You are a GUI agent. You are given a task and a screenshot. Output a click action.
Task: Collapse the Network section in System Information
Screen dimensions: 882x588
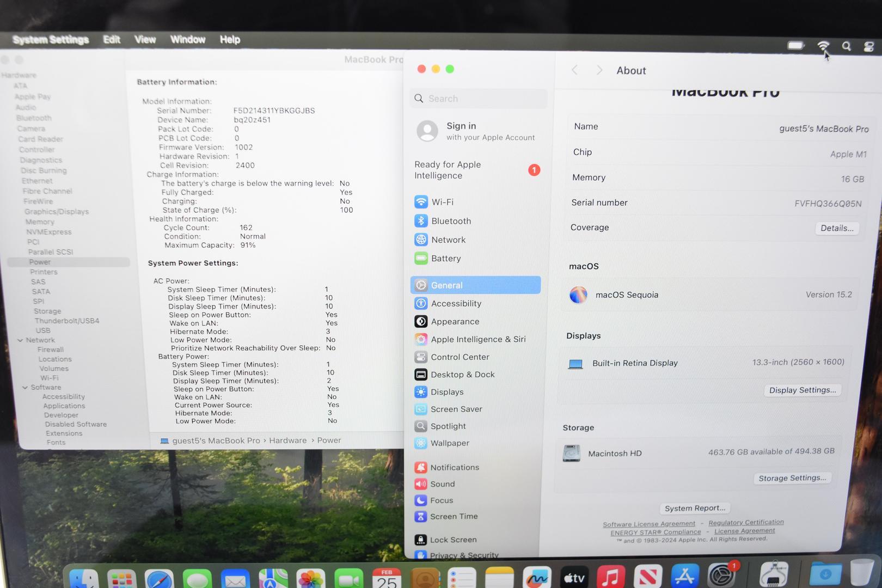click(20, 340)
